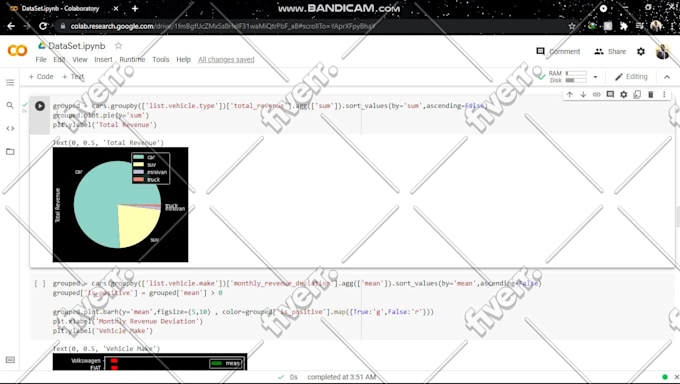Open more cell actions menu
This screenshot has width=680, height=384.
point(664,95)
